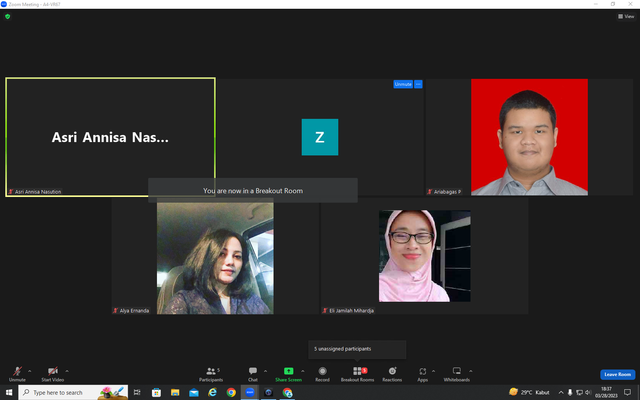The width and height of the screenshot is (640, 400).
Task: Start Video from the Zoom toolbar
Action: 53,373
